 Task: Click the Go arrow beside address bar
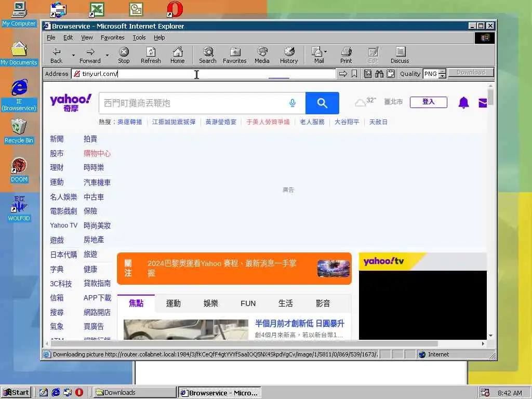(x=343, y=74)
